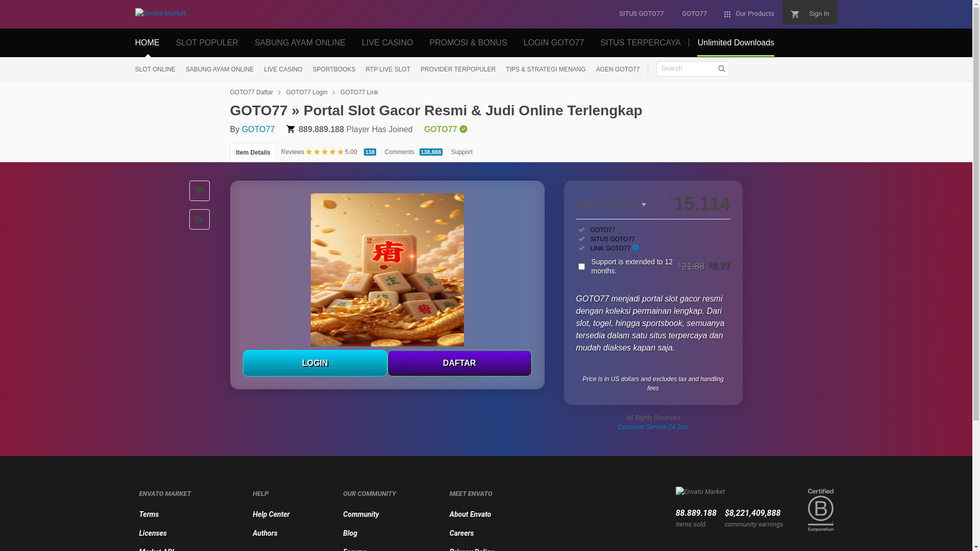Open the Help Center footer link
This screenshot has height=551, width=980.
[x=271, y=514]
